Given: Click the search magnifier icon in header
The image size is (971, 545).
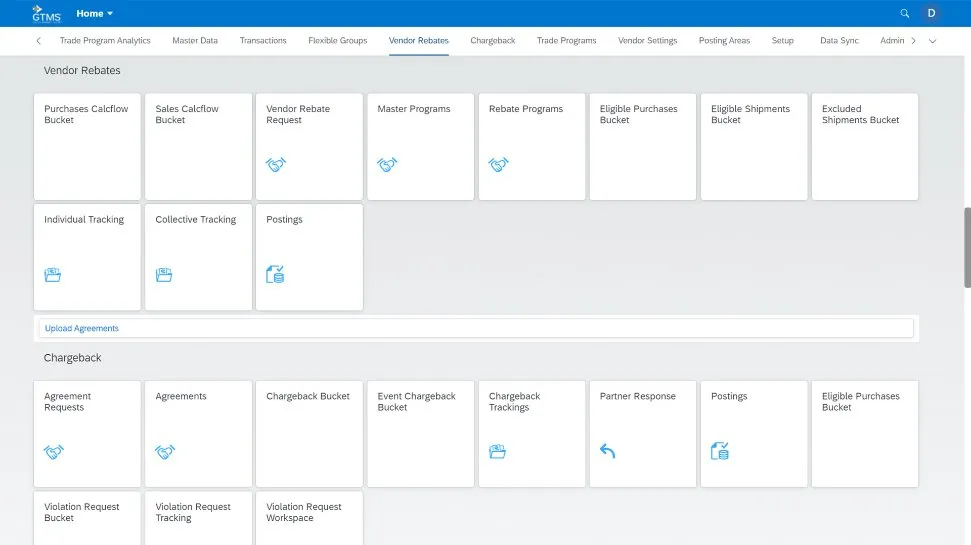Looking at the screenshot, I should point(905,14).
